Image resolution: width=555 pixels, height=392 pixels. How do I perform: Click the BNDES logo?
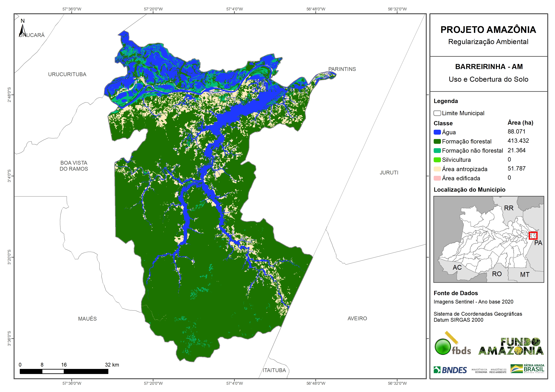point(450,370)
